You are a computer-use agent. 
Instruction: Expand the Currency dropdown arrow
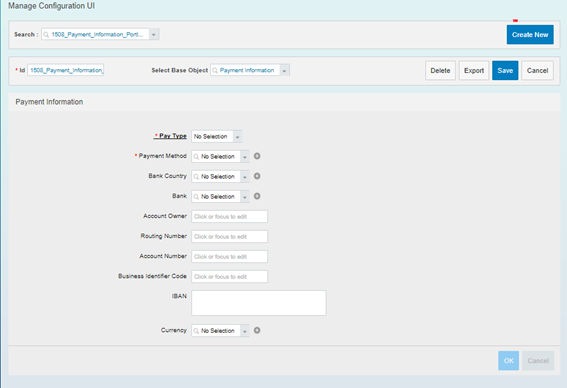(x=245, y=331)
